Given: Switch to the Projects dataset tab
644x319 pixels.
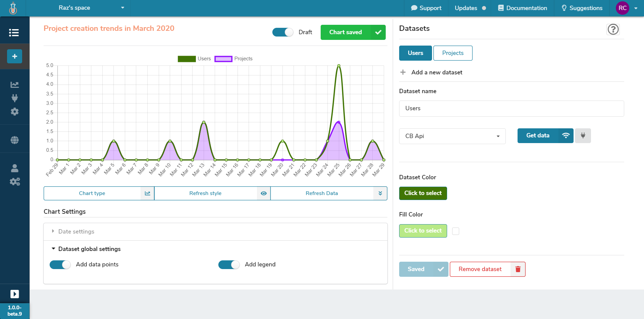Looking at the screenshot, I should point(452,53).
